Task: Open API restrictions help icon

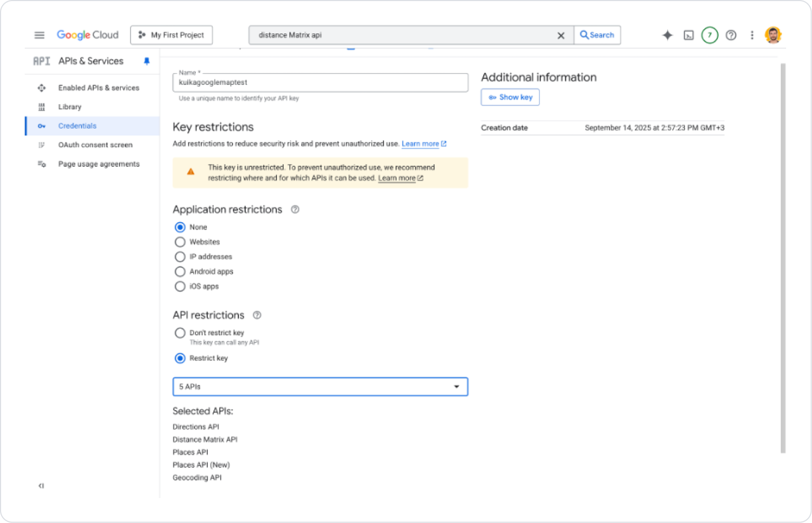Action: tap(257, 315)
